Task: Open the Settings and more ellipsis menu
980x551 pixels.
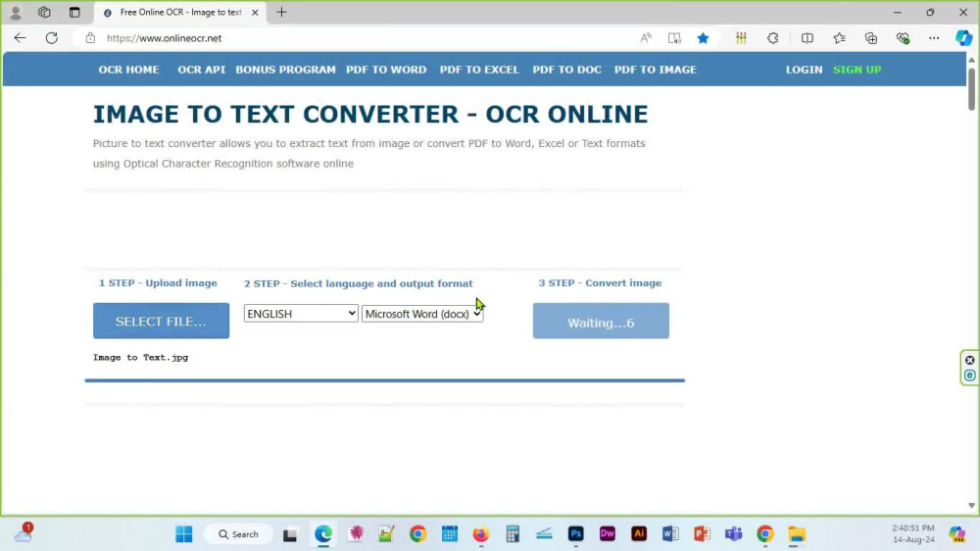Action: click(934, 38)
